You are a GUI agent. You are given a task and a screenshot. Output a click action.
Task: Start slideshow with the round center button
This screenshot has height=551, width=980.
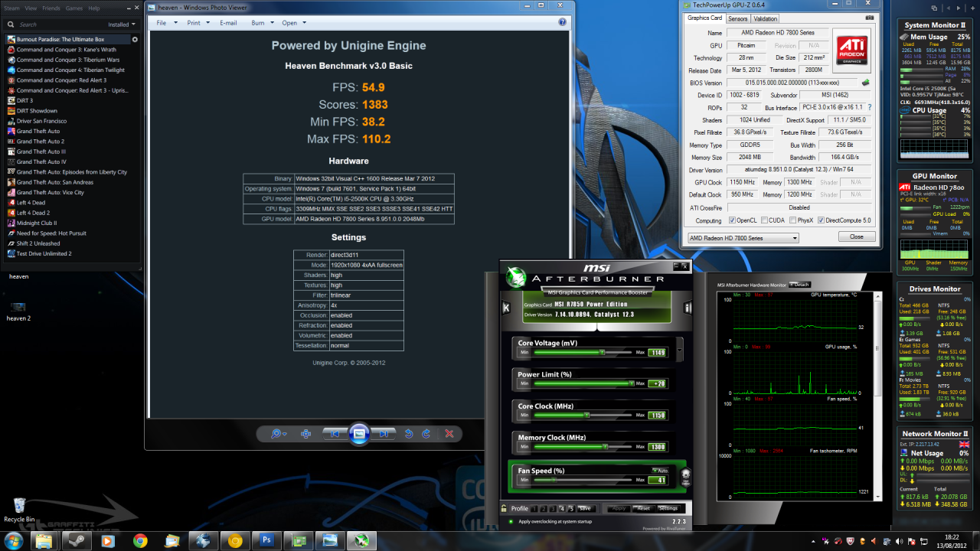[x=359, y=434]
